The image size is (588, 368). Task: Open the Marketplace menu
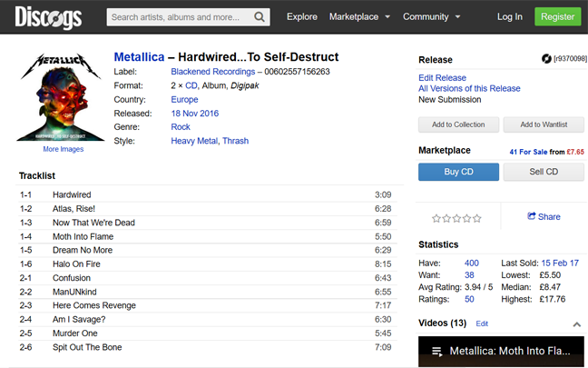tap(354, 17)
